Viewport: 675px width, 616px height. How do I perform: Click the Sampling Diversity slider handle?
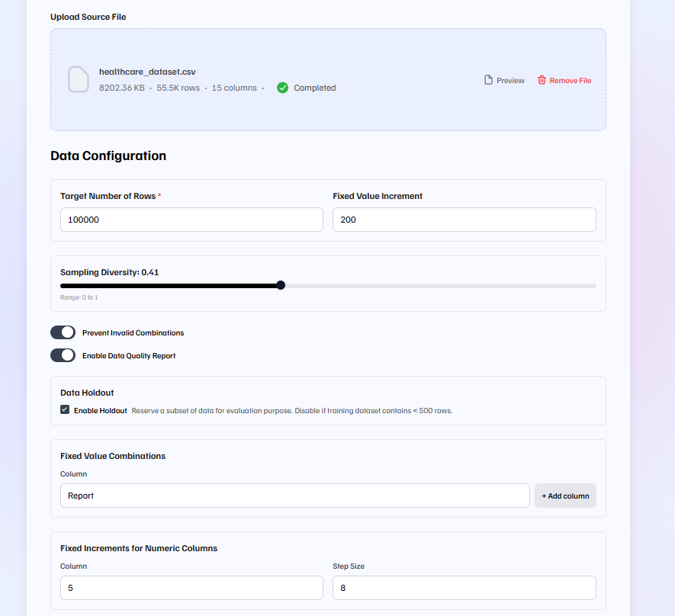tap(281, 285)
